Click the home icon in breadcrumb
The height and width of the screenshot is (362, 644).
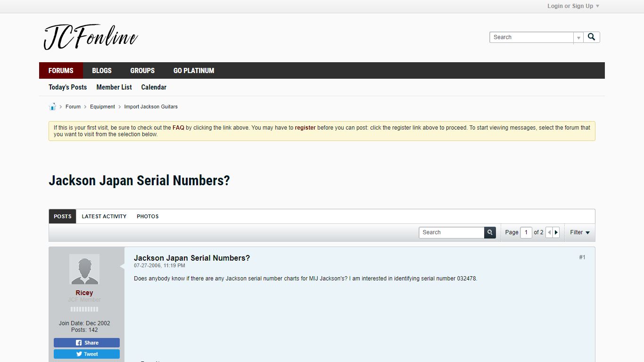point(52,107)
